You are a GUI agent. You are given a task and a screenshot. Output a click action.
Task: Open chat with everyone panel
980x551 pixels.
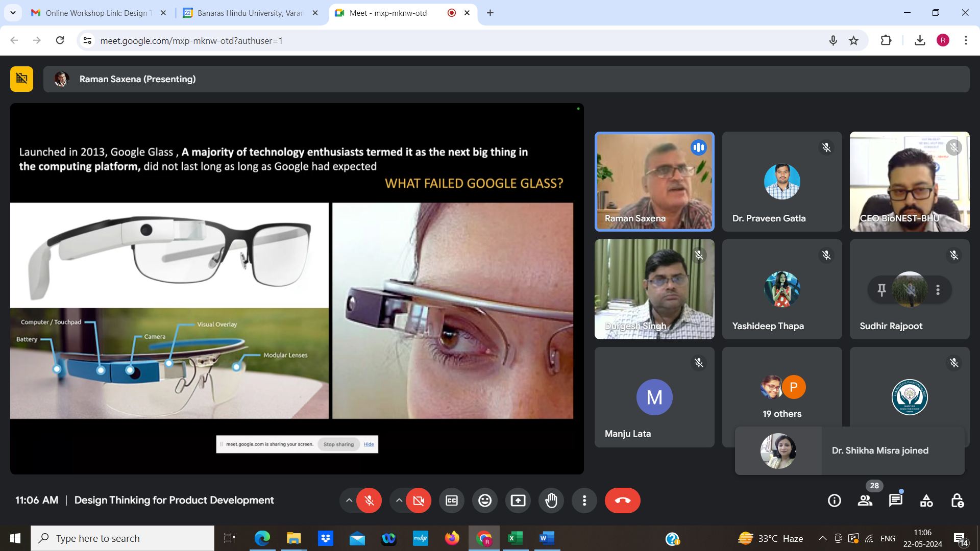click(x=895, y=500)
